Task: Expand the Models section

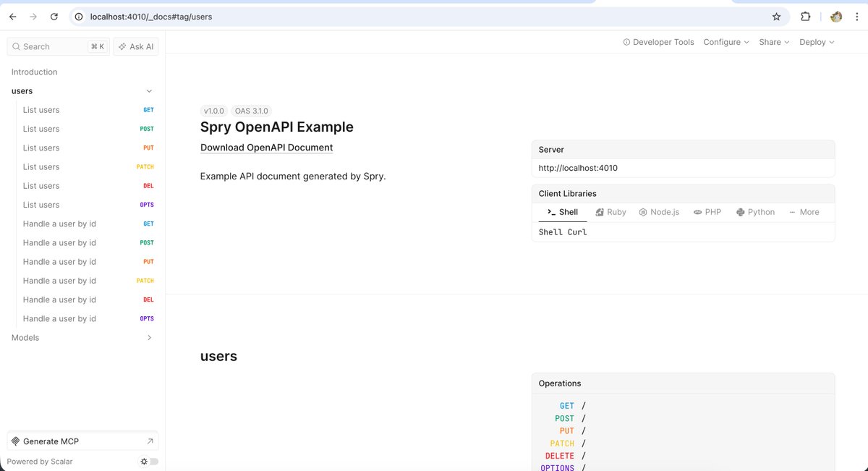Action: (149, 337)
